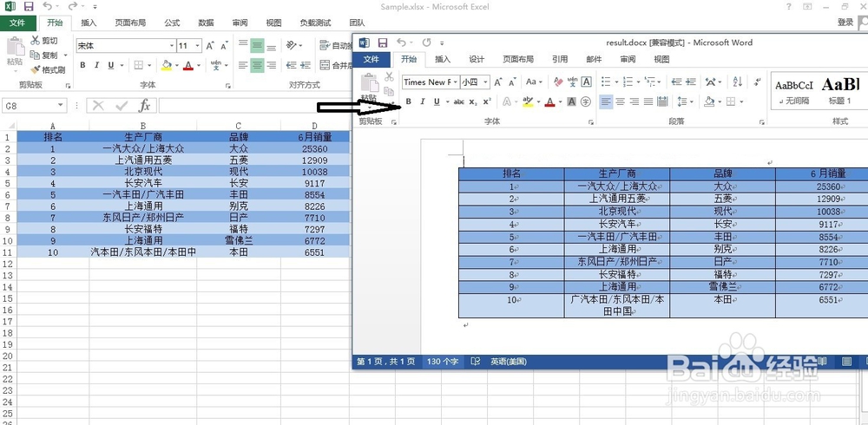This screenshot has width=868, height=425.
Task: Click Word's align left icon
Action: [x=606, y=101]
